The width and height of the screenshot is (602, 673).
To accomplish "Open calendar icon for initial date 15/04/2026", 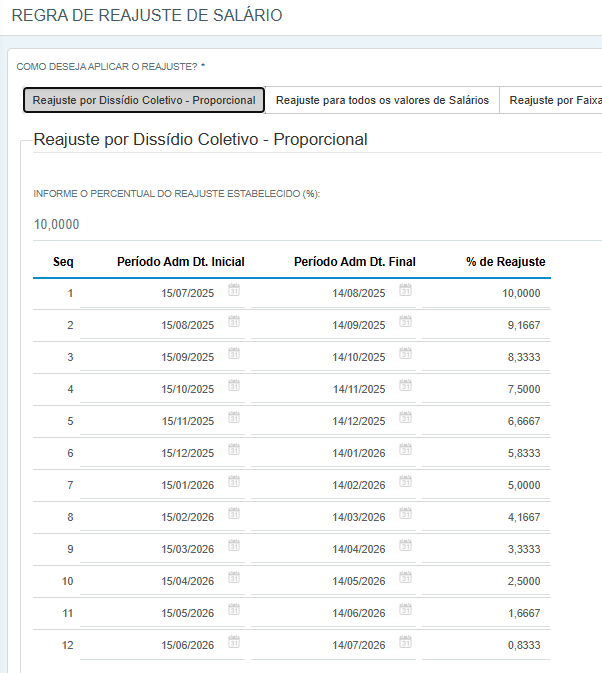I will 234,577.
